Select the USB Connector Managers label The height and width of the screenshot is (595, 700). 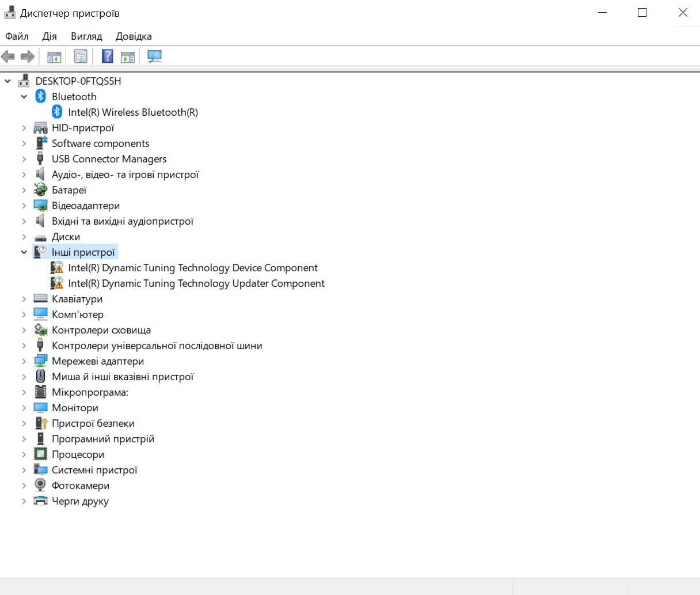tap(109, 158)
